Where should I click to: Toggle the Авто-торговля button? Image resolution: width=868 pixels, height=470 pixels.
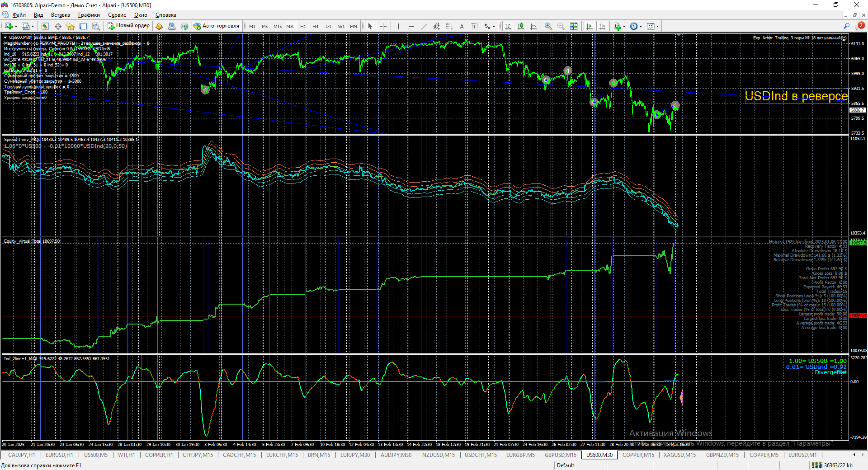(217, 26)
